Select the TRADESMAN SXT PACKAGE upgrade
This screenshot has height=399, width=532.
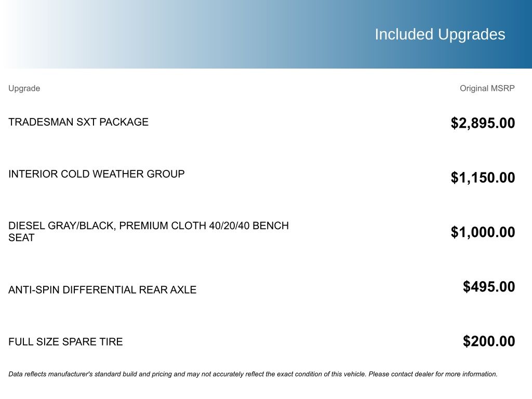[x=78, y=122]
